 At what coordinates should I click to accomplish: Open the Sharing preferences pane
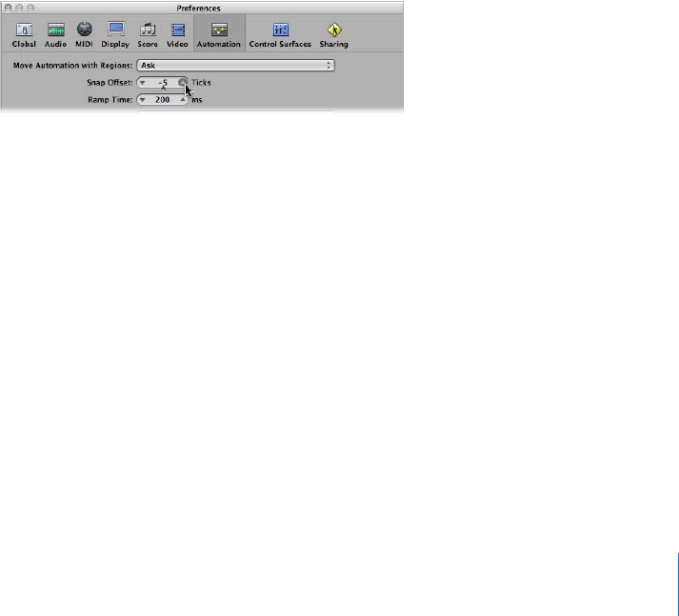tap(333, 35)
